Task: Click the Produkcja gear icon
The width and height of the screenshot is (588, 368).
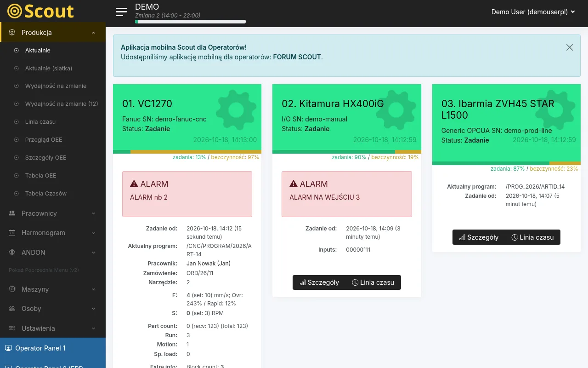Action: pyautogui.click(x=12, y=33)
